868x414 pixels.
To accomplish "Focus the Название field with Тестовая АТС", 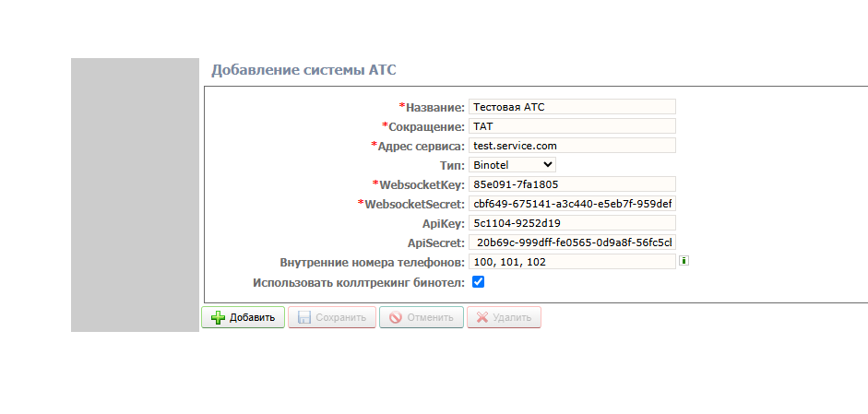I will 572,107.
